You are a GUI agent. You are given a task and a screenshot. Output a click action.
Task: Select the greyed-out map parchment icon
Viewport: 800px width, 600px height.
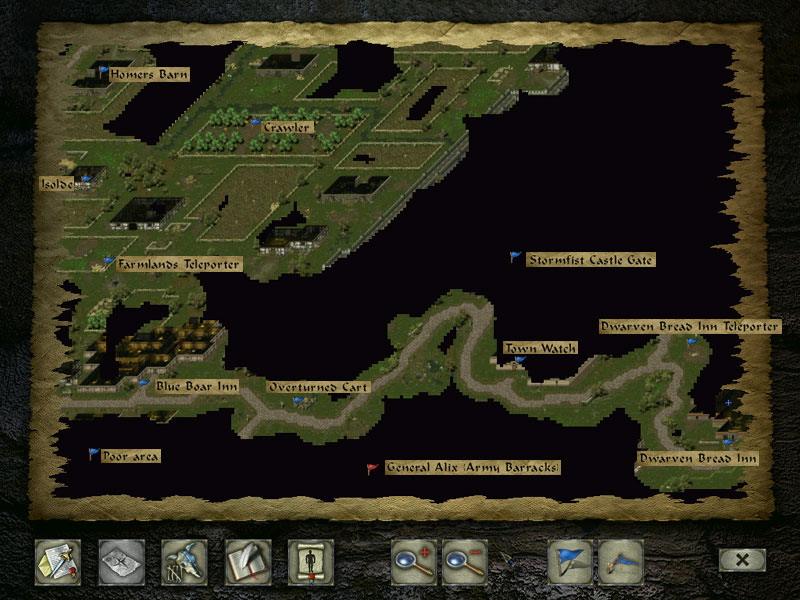tap(121, 562)
